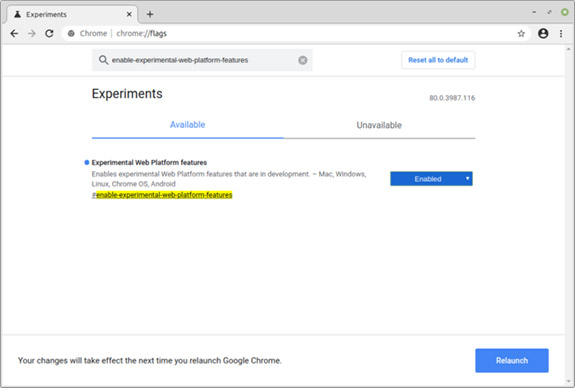Open Chrome's three-dot menu
The width and height of the screenshot is (575, 388).
[x=561, y=33]
